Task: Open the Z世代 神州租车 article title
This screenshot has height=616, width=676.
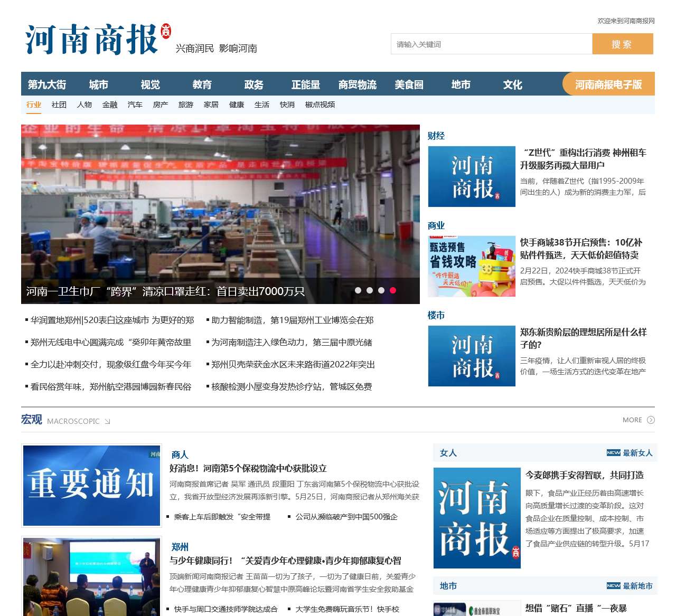Action: [583, 159]
